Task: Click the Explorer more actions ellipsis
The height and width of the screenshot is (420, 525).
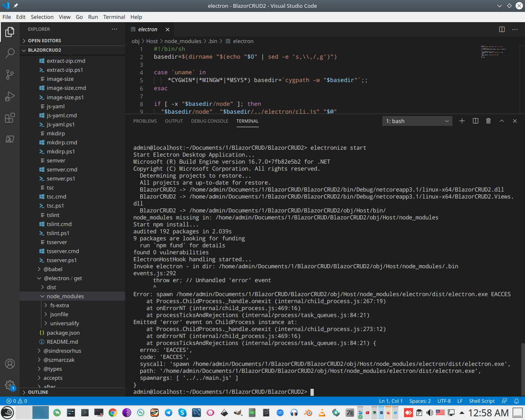Action: [114, 29]
